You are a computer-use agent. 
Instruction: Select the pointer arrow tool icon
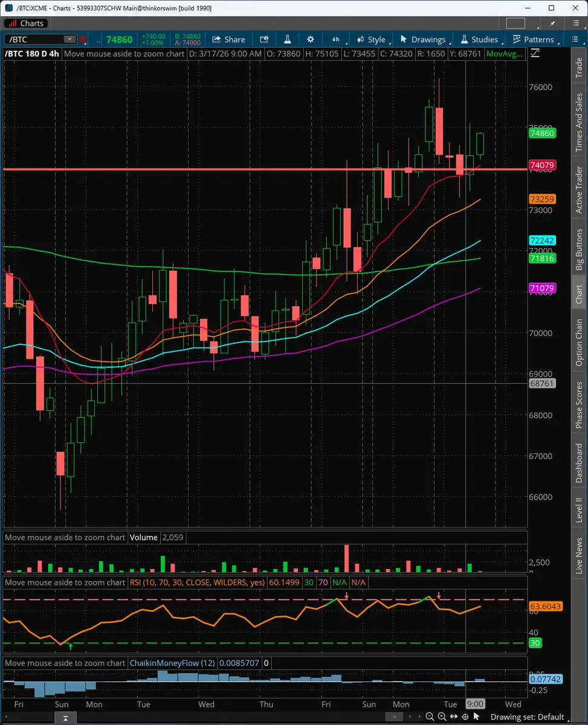pos(476,717)
